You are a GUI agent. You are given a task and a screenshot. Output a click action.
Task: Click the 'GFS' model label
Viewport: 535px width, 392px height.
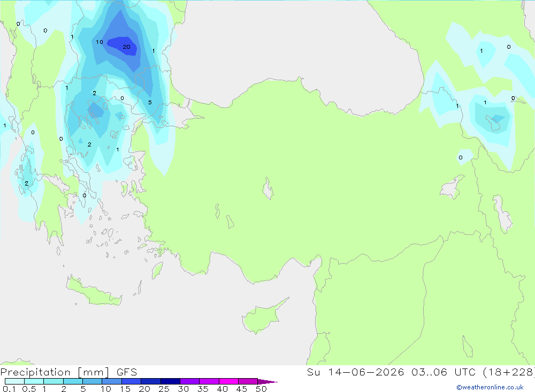coord(127,372)
